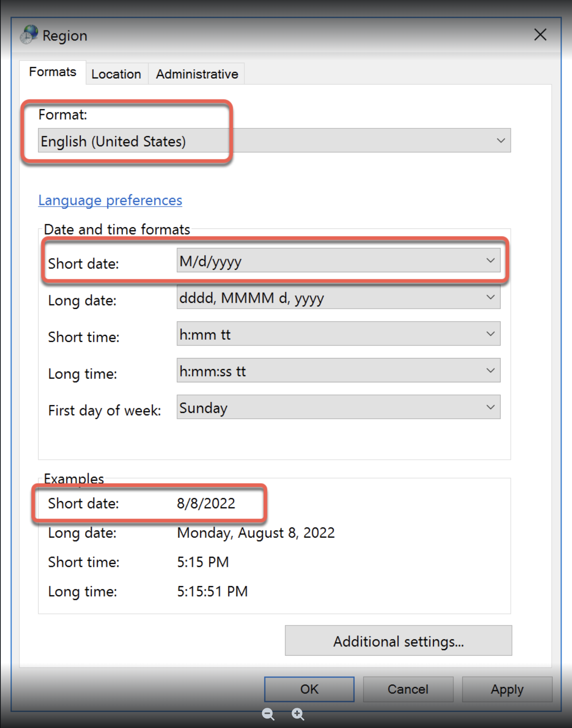This screenshot has height=728, width=572.
Task: Click the Additional settings button
Action: pyautogui.click(x=398, y=641)
